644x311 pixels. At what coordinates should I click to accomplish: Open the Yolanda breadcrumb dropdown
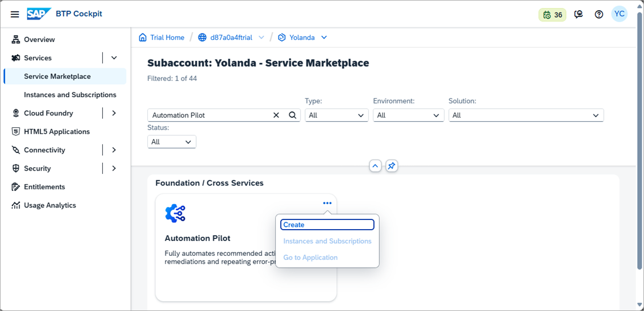(324, 38)
